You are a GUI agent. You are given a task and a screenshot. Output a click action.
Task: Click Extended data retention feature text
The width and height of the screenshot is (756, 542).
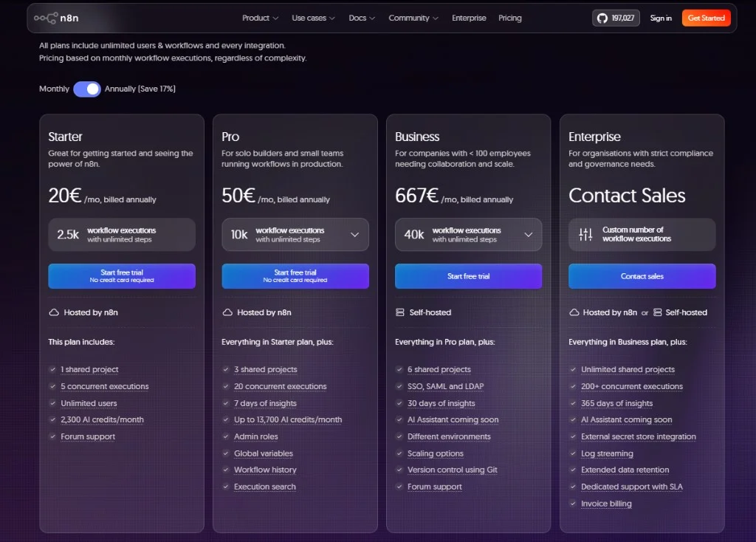click(625, 470)
